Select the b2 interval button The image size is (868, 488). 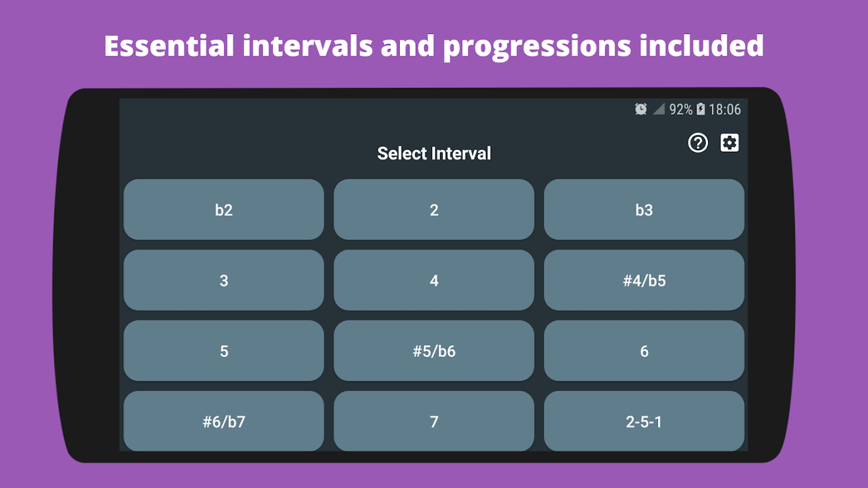[223, 209]
